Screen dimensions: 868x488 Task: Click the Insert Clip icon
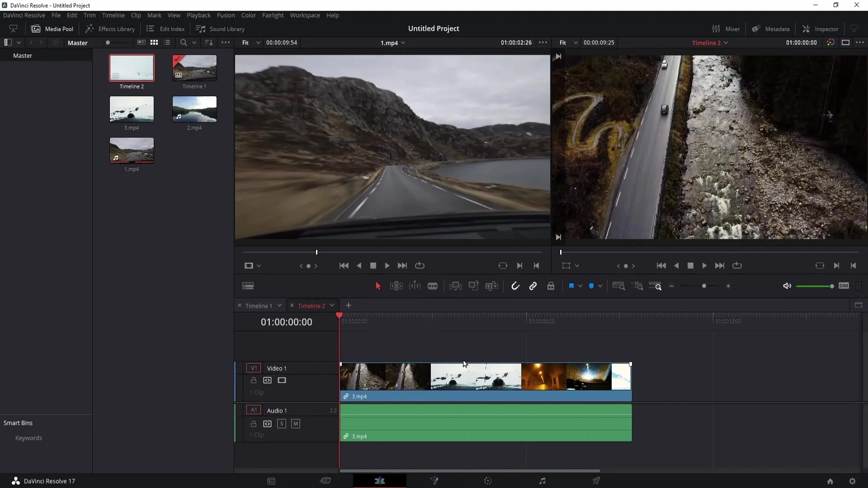click(455, 286)
